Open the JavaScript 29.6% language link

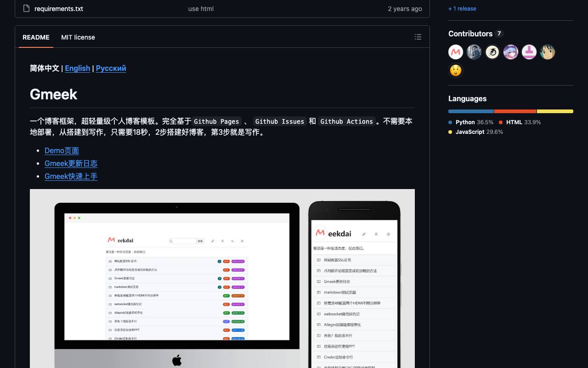coord(475,132)
